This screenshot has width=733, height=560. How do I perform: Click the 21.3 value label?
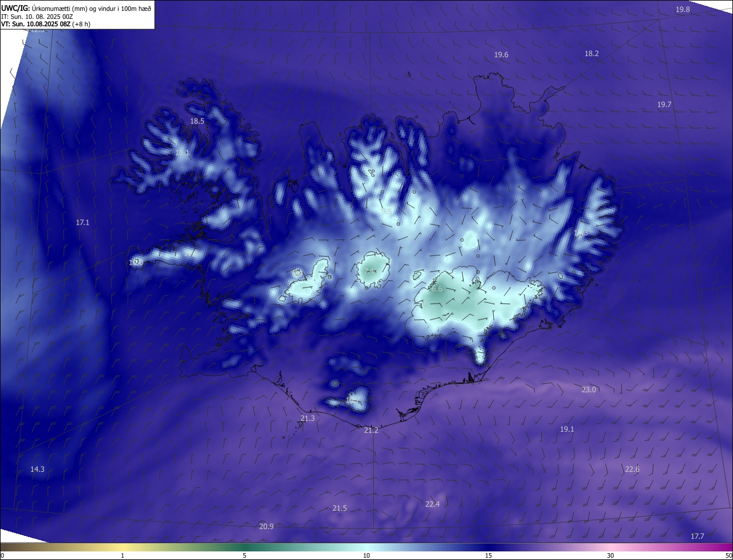click(308, 419)
